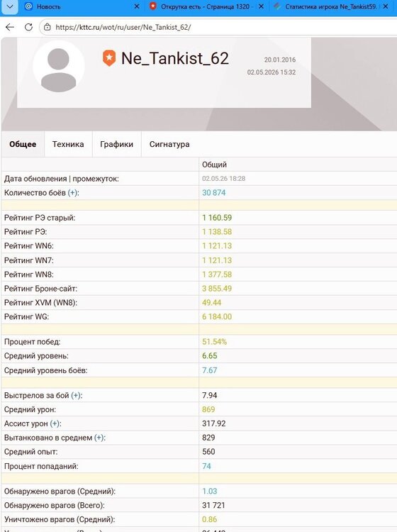Click the red favicon on Открутка есть tab
Screen dimensions: 397x532
(x=153, y=6)
